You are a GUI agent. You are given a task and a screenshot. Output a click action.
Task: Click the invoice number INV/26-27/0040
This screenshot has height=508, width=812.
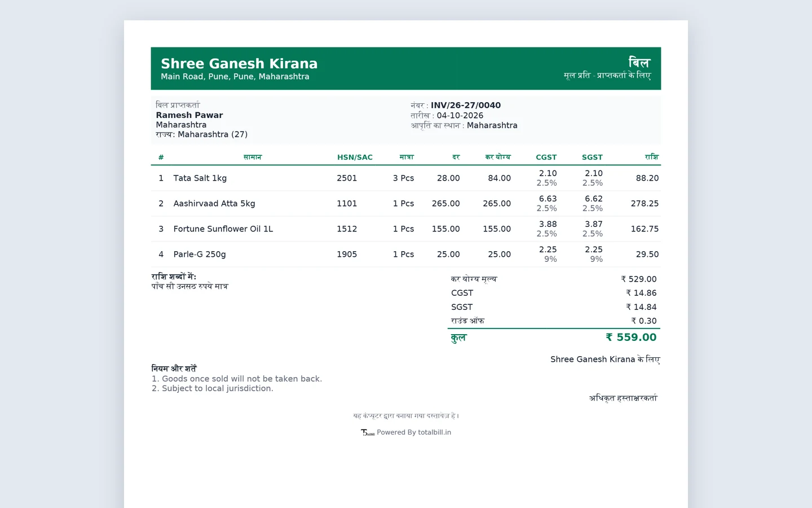point(466,105)
